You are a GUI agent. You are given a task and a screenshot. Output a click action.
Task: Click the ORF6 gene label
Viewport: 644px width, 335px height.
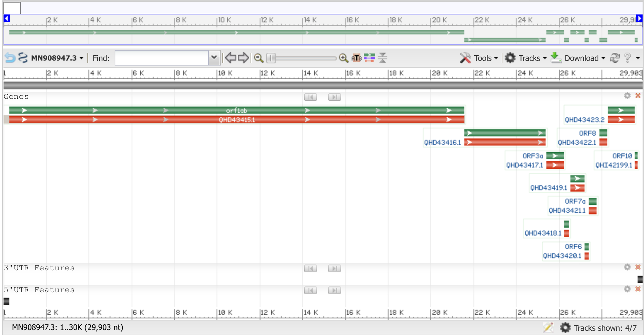pos(574,246)
